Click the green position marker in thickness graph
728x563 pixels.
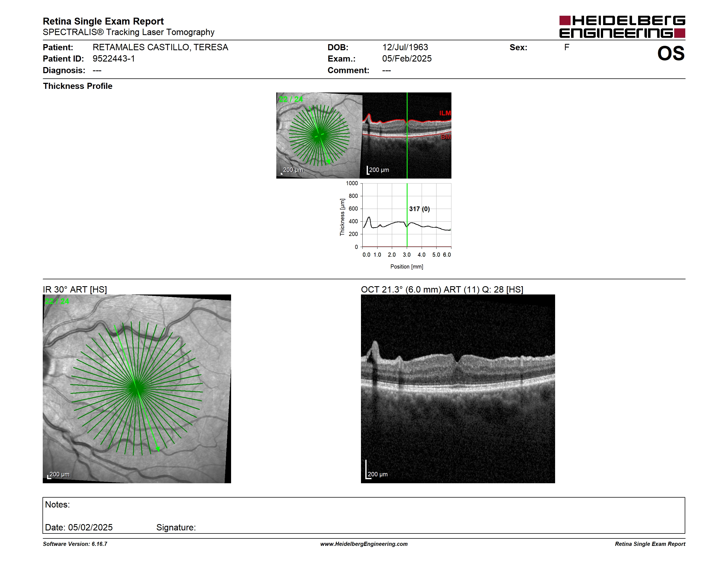pos(407,215)
